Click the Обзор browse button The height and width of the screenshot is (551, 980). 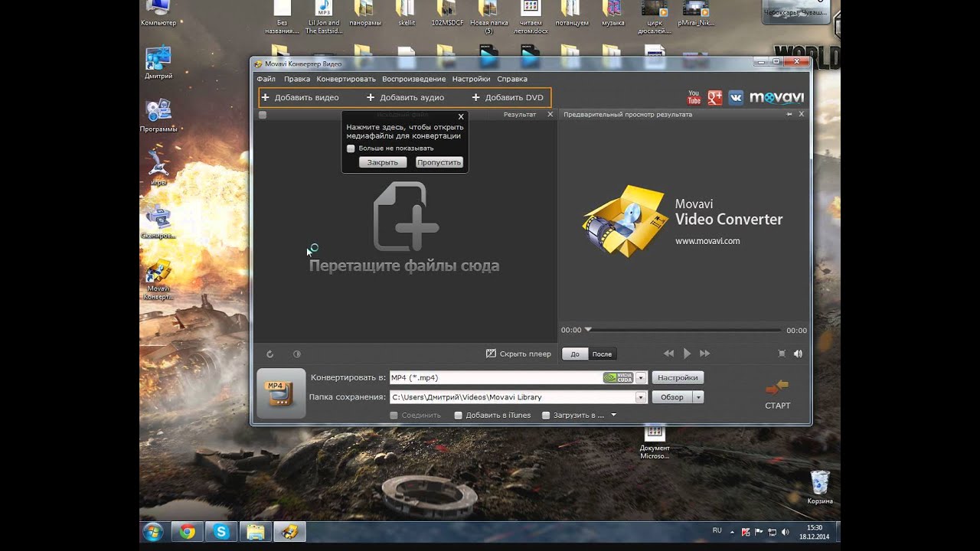pyautogui.click(x=672, y=397)
